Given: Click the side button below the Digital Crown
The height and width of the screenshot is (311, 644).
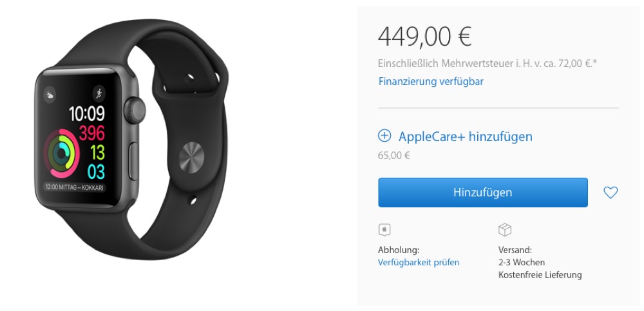Looking at the screenshot, I should (133, 161).
